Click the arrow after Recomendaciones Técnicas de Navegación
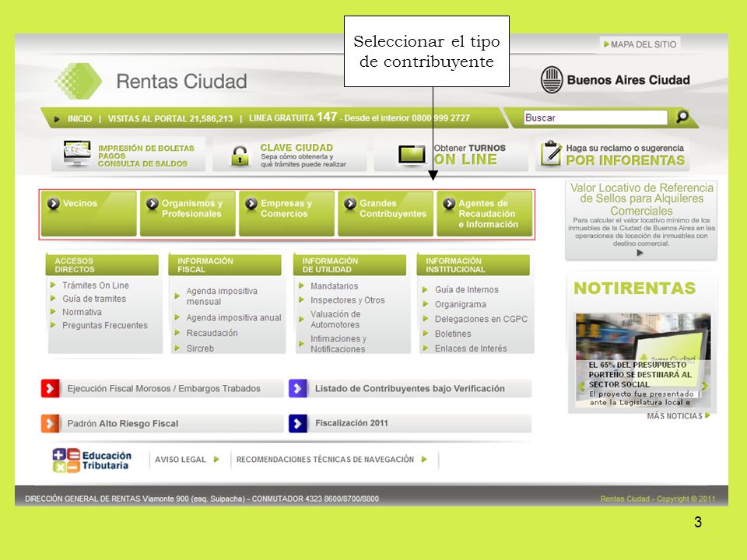747x560 pixels. pos(424,460)
